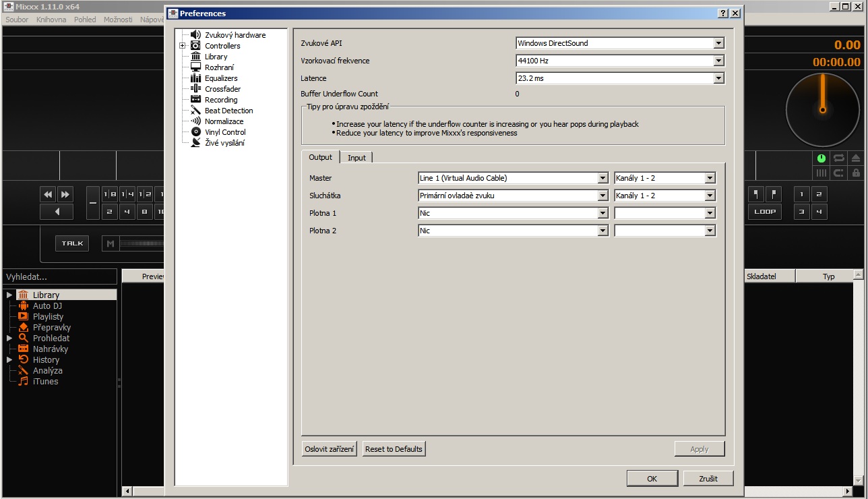
Task: Click the Apply button
Action: [x=700, y=449]
